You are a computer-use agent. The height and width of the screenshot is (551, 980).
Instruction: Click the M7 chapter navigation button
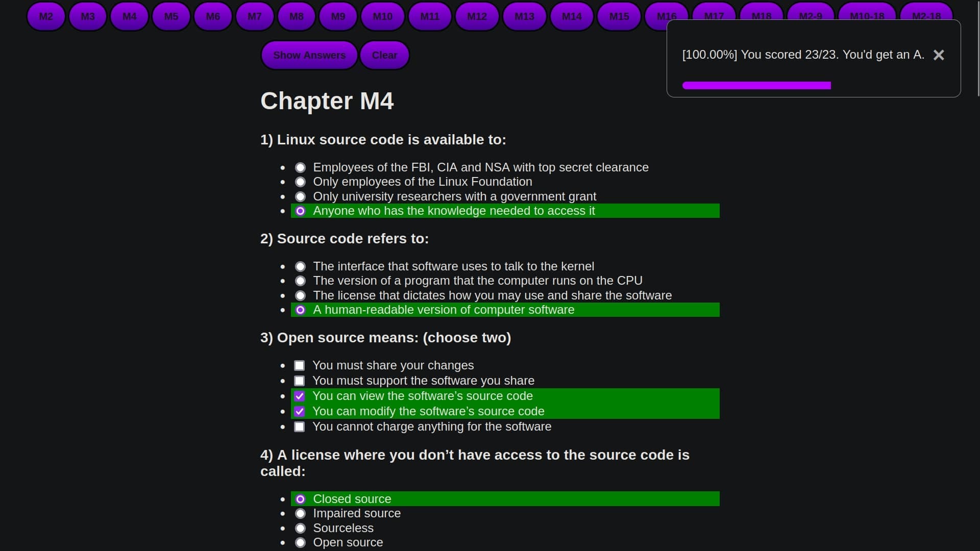pyautogui.click(x=254, y=16)
